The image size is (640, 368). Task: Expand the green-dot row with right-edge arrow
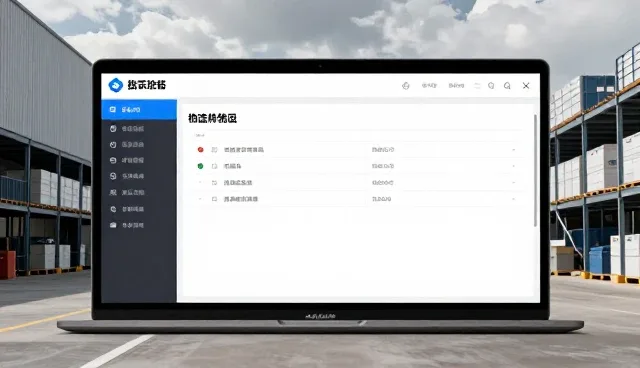tap(513, 166)
